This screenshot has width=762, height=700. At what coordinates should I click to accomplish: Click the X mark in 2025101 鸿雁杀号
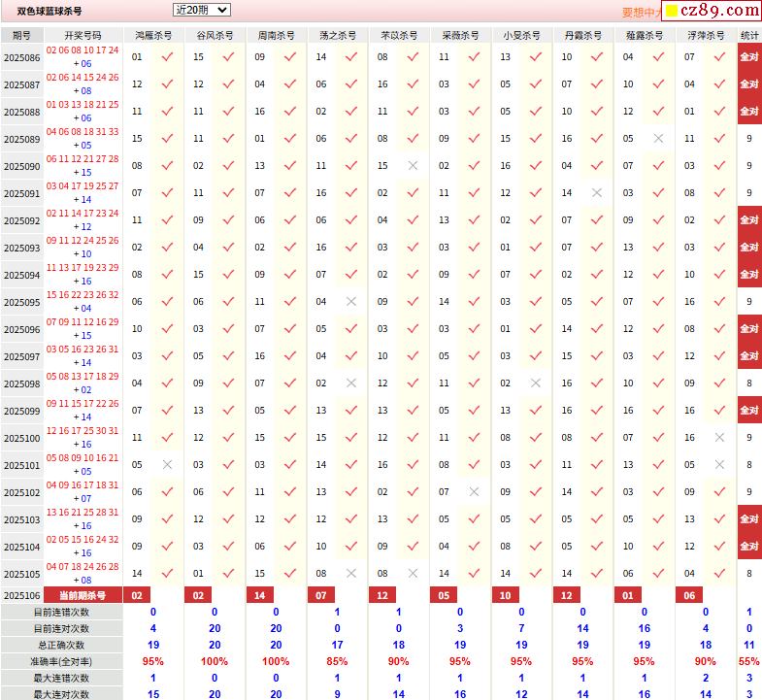(x=167, y=465)
